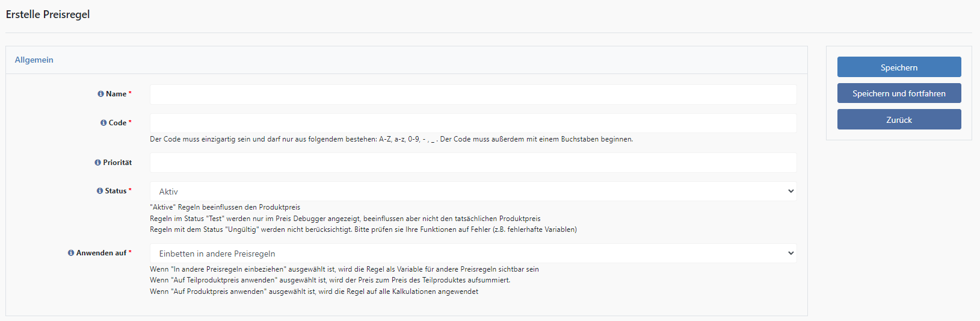Viewport: 980px width, 321px height.
Task: Click the hint '"Aktive" Regeln beeinflussen den Produktpreis'
Action: pyautogui.click(x=225, y=207)
